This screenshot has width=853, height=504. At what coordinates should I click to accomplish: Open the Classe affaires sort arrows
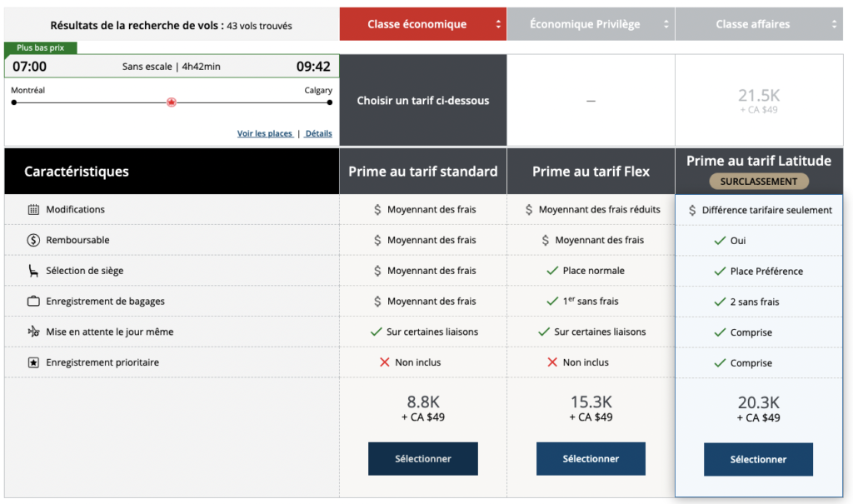[835, 25]
